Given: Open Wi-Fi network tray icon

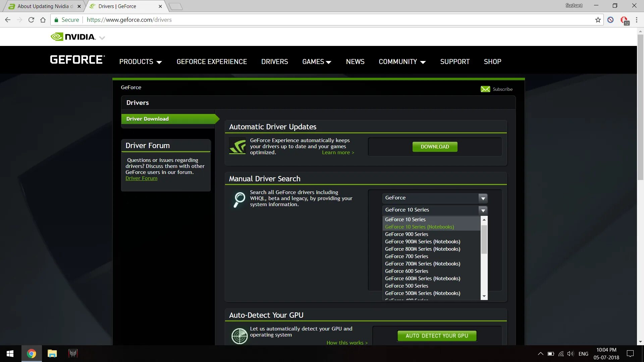Looking at the screenshot, I should pos(561,354).
